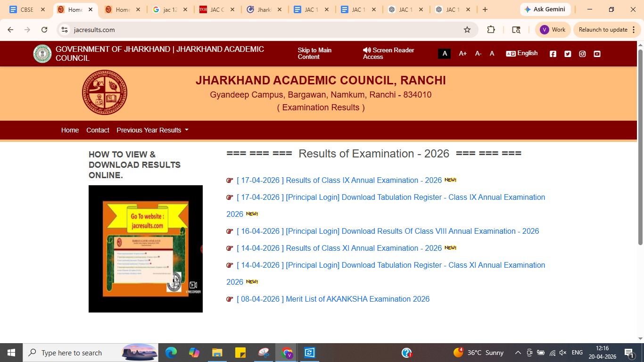The height and width of the screenshot is (362, 644).
Task: Click the page vertical scrollbar
Action: 640,147
